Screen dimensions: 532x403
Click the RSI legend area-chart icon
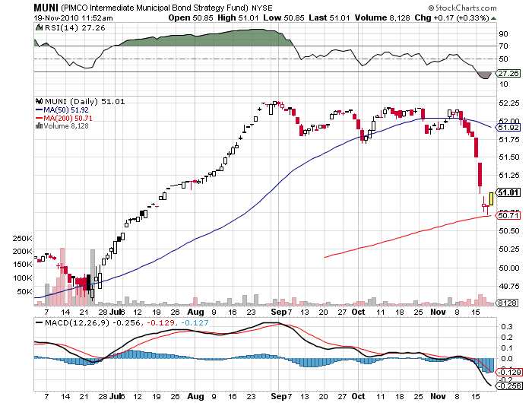click(x=40, y=27)
